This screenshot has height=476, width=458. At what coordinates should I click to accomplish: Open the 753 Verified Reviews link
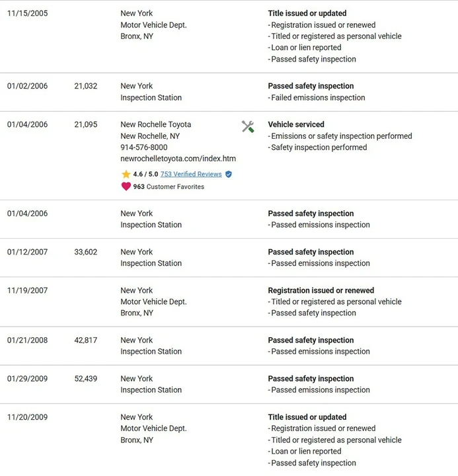point(191,175)
